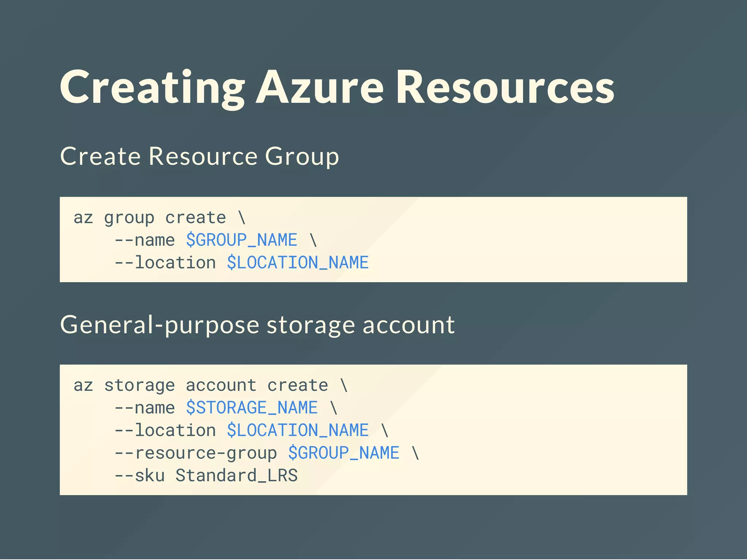Click the 'az storage account create' line
Screen dimensions: 747x560
click(x=201, y=385)
